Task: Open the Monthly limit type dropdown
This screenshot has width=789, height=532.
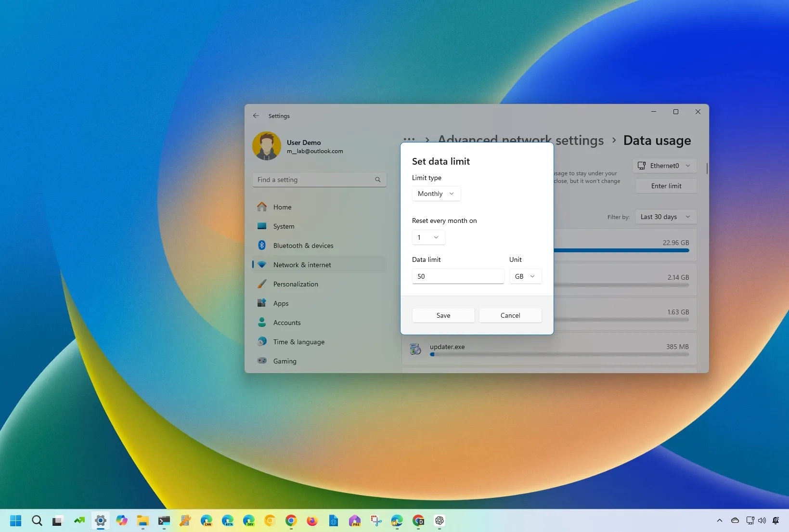Action: tap(436, 194)
